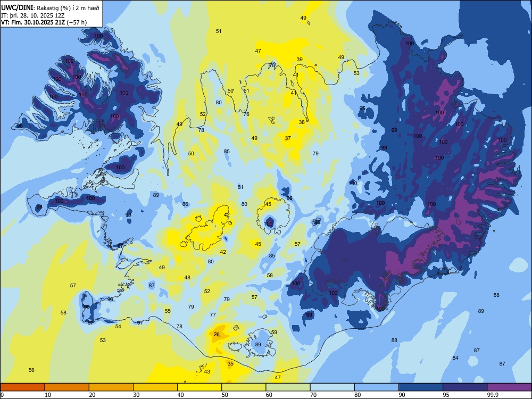Click the humidity value '59' near the glacier
This screenshot has height=399, width=532.
click(x=274, y=332)
